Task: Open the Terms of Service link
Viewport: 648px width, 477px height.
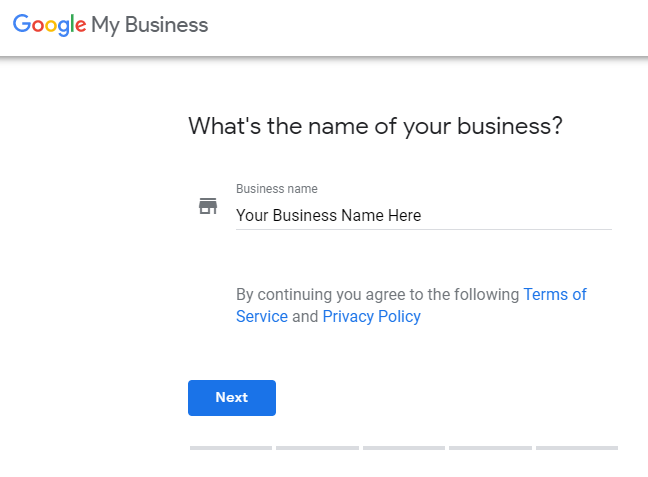Action: click(555, 294)
